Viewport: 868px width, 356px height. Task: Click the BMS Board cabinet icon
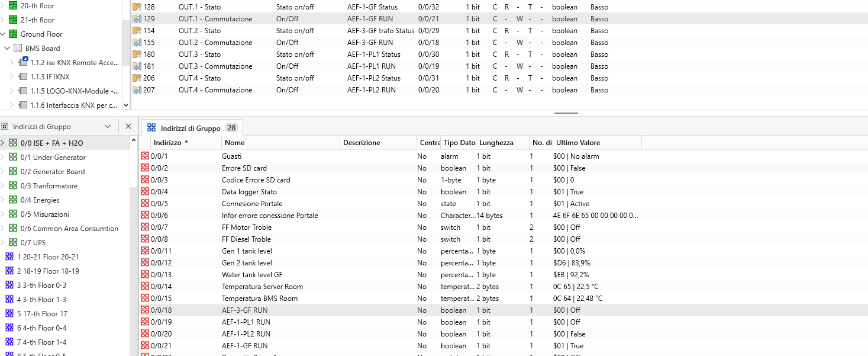[x=18, y=49]
